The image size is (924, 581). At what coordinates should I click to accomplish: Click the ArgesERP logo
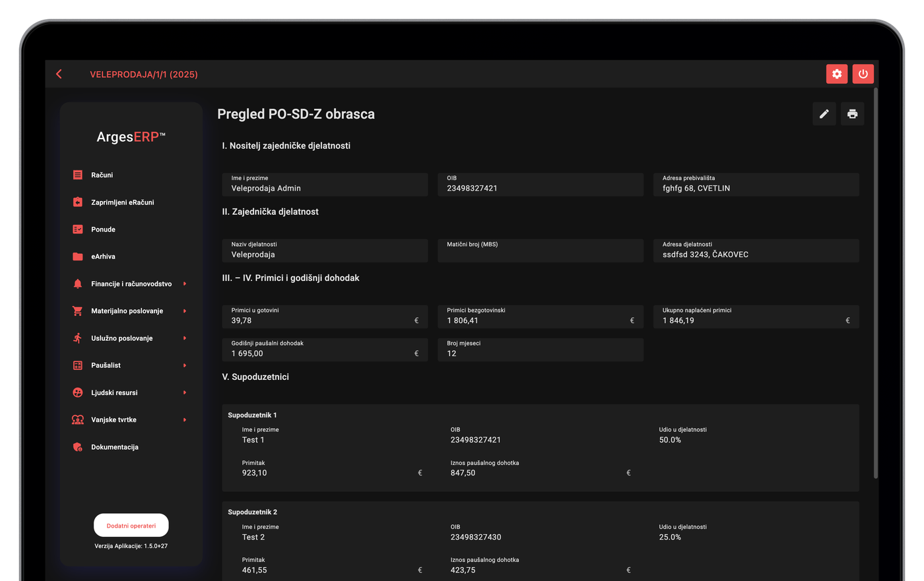131,137
